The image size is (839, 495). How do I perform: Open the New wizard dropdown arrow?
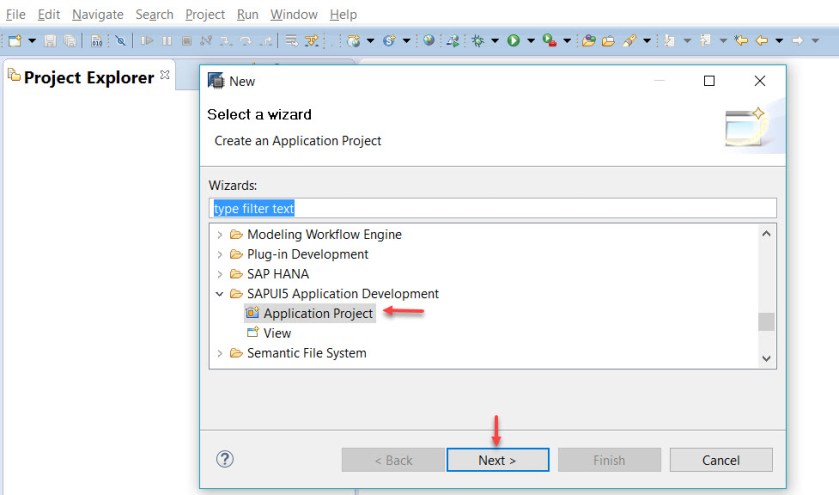pyautogui.click(x=32, y=41)
